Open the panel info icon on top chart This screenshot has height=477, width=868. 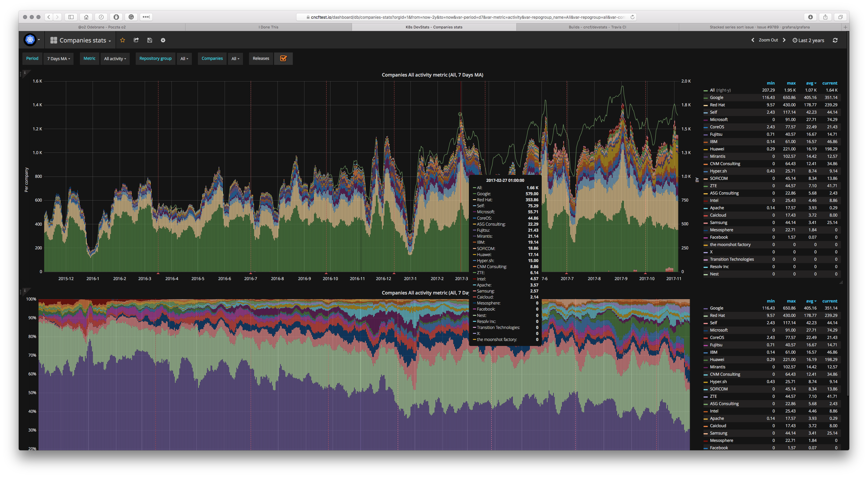pos(25,72)
